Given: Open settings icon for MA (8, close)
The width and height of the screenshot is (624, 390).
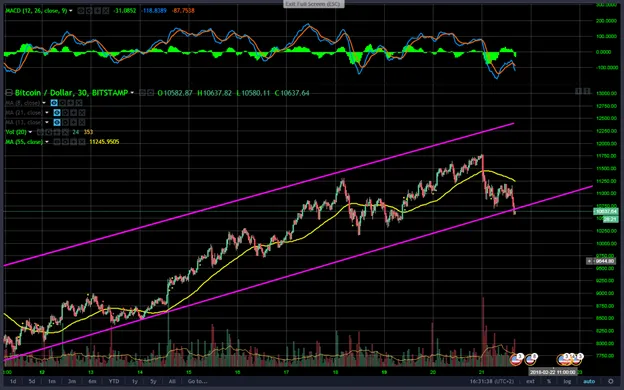Looking at the screenshot, I should tap(62, 103).
